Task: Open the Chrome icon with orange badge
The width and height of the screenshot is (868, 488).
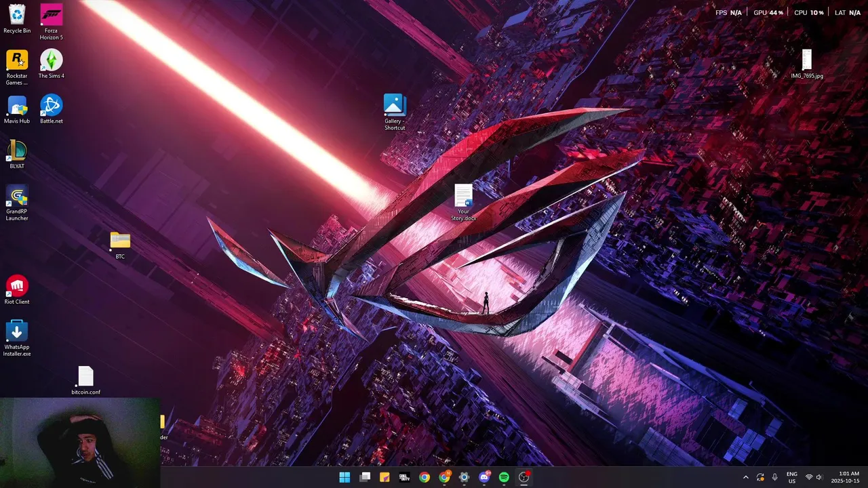Action: tap(444, 477)
